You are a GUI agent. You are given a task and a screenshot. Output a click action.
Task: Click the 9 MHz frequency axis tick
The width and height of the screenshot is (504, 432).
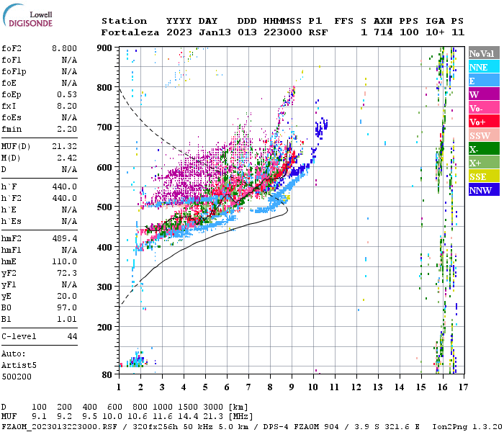pyautogui.click(x=292, y=387)
